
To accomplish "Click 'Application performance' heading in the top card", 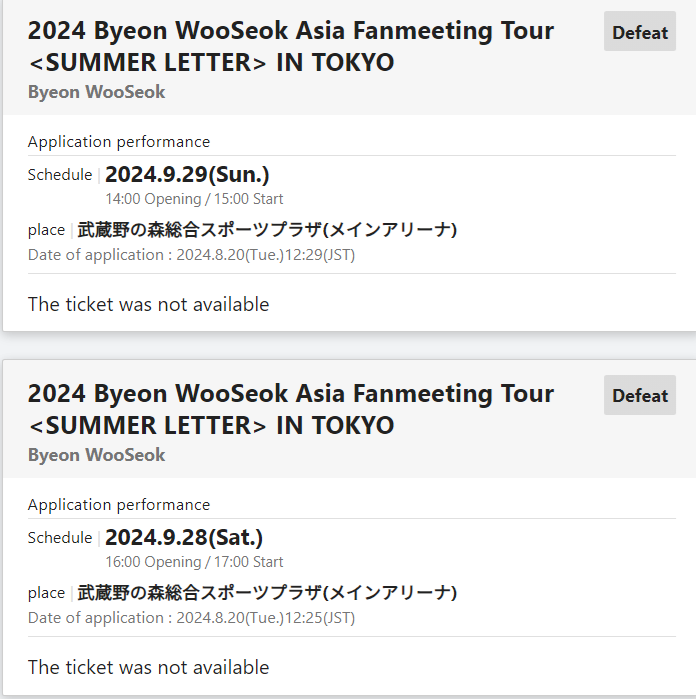I will pyautogui.click(x=119, y=142).
